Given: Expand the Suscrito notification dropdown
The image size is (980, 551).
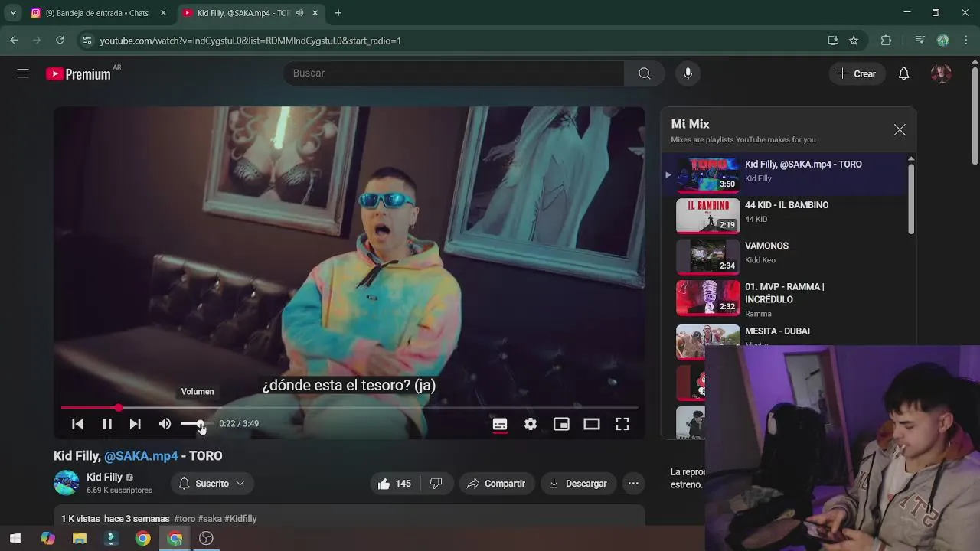Looking at the screenshot, I should point(212,484).
